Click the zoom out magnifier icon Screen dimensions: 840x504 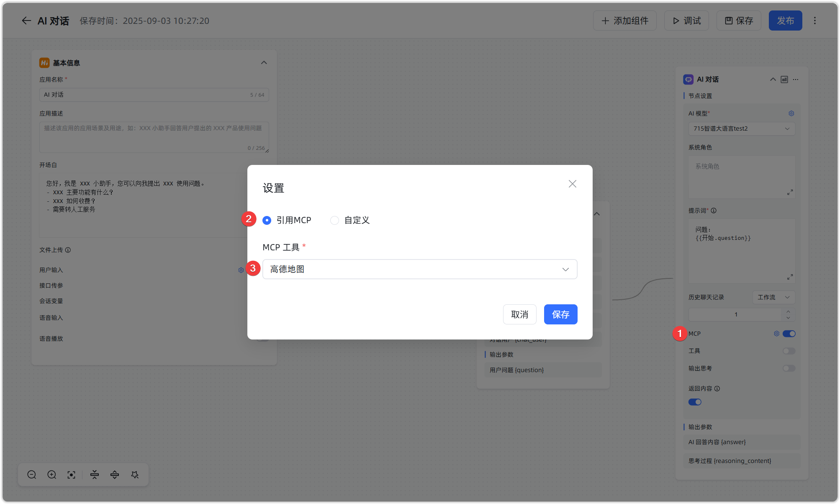click(32, 475)
